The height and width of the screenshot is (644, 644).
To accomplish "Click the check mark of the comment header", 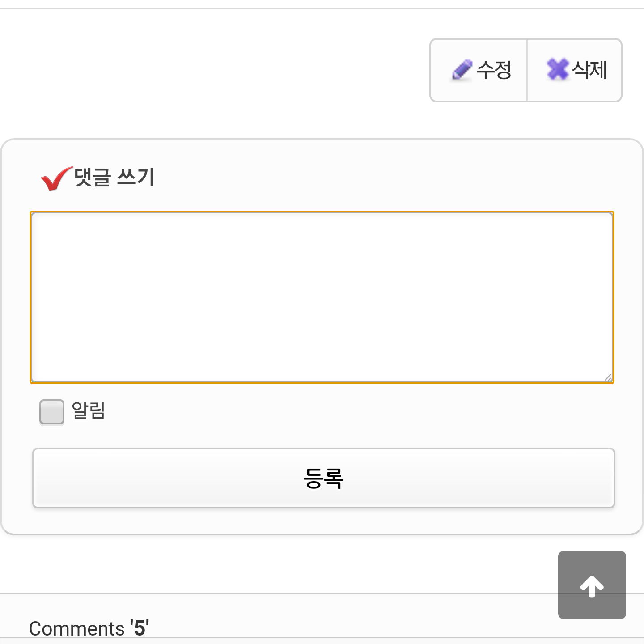I will (54, 178).
